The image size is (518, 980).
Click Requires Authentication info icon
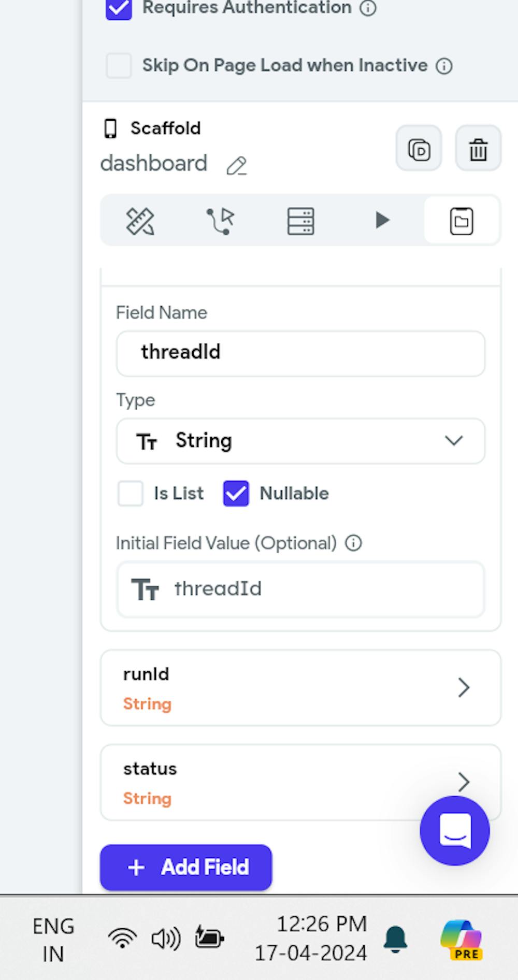368,8
